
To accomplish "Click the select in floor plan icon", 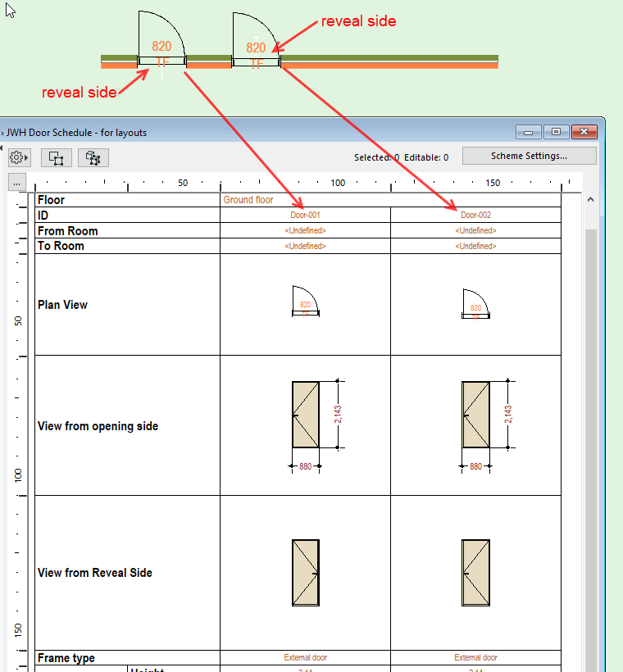I will click(57, 157).
